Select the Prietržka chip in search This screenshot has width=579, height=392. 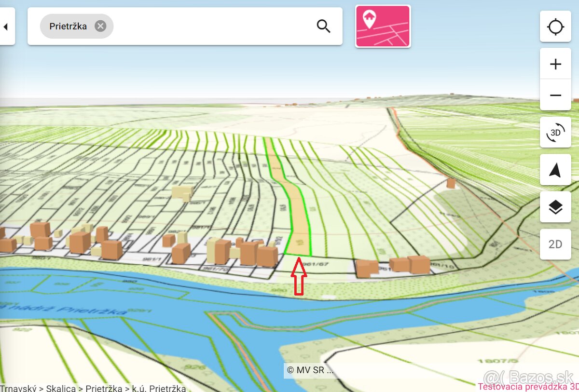tap(68, 26)
